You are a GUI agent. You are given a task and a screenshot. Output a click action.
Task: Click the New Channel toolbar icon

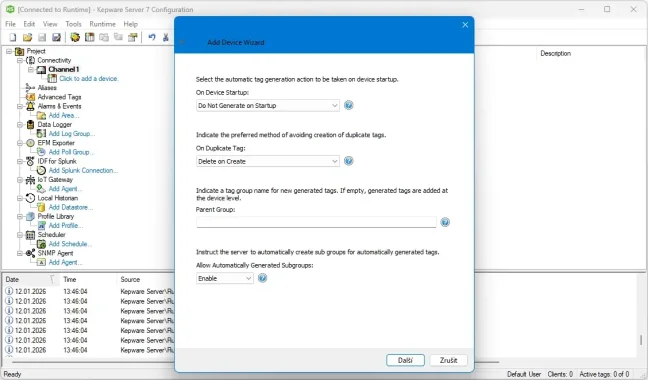tap(75, 38)
